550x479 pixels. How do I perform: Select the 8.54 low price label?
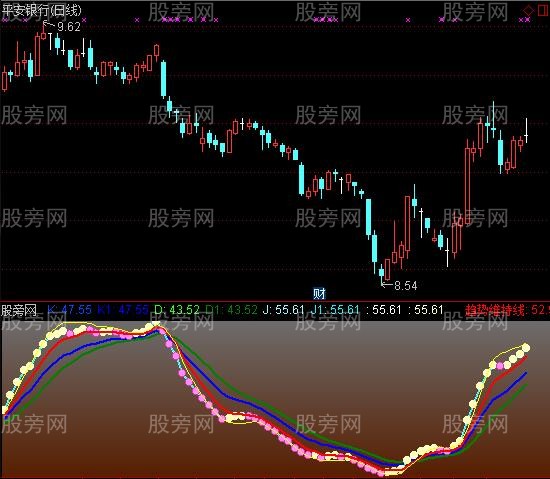pos(406,285)
